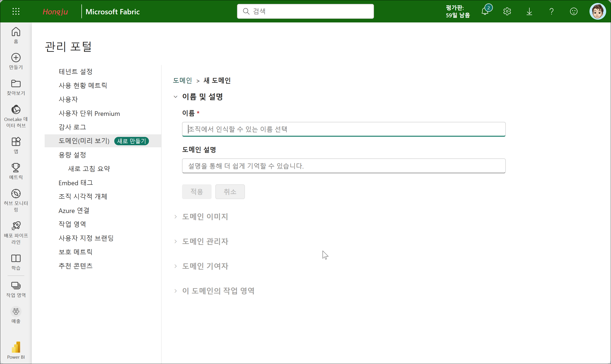Click the download arrow icon

click(x=529, y=11)
